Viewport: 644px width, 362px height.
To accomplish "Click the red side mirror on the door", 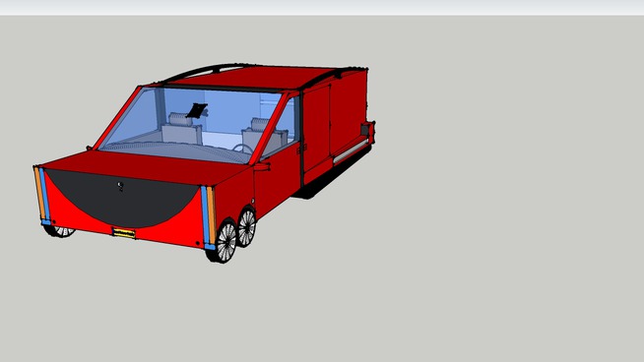I will [262, 166].
